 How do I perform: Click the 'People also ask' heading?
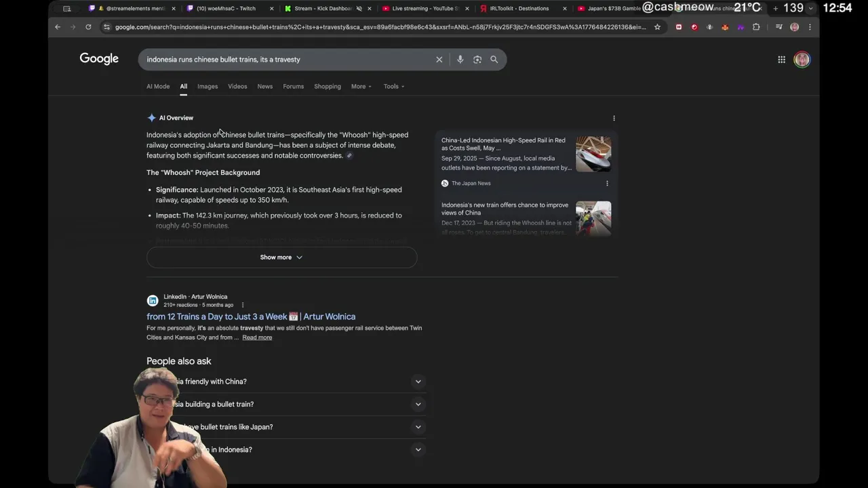tap(179, 361)
